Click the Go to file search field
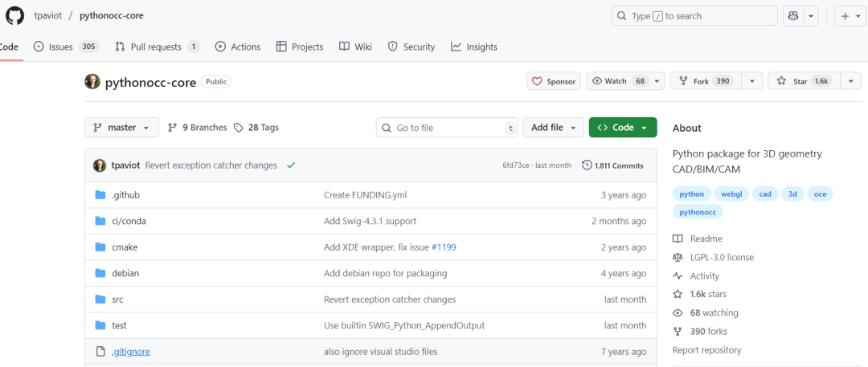868x367 pixels. 447,128
